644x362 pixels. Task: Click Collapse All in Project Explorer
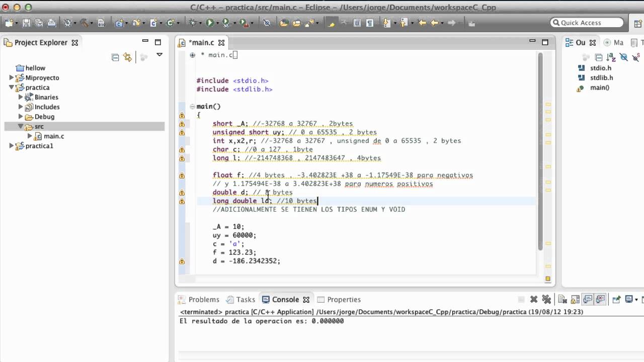tap(115, 57)
